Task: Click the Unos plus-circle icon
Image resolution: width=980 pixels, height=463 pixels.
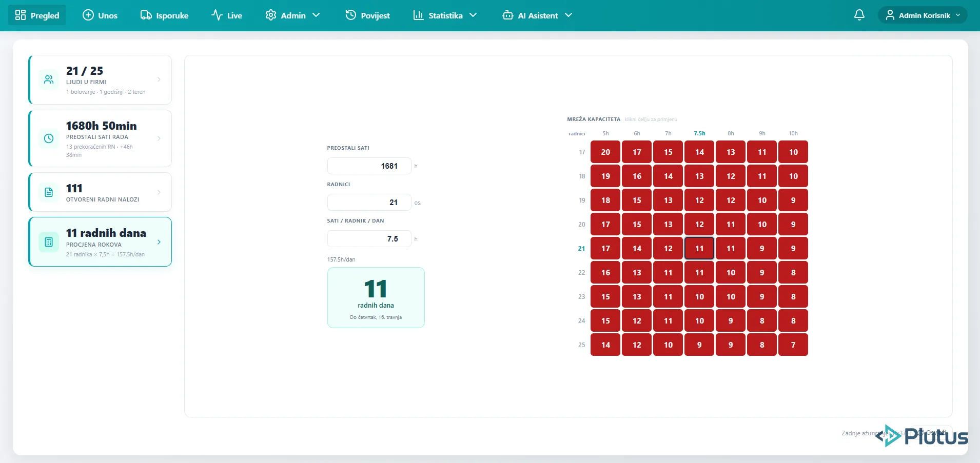Action: 88,15
